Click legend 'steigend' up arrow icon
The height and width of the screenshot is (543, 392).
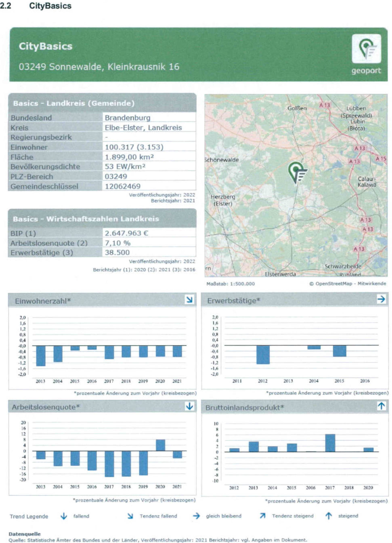pos(329,516)
